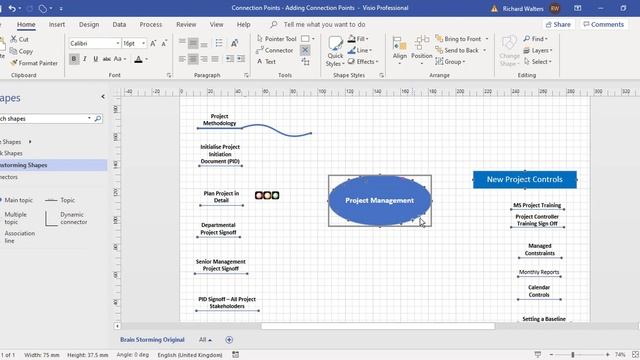
Task: Decrease font size with the shrink A icon
Action: [164, 43]
